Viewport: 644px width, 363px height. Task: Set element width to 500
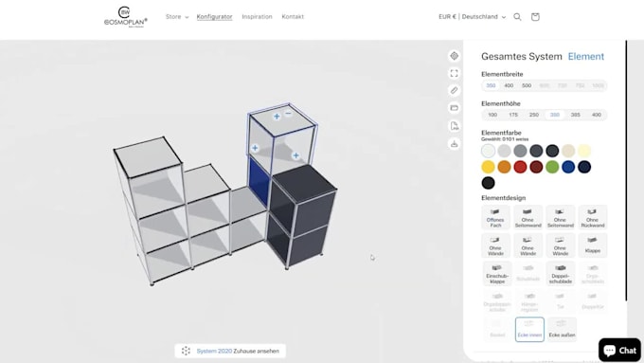[x=527, y=85]
